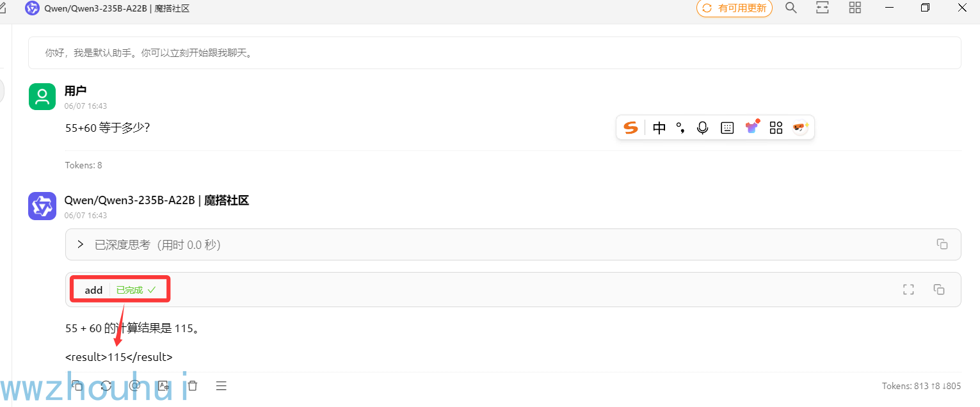The height and width of the screenshot is (407, 980).
Task: Open the mention (@) icon below the reply
Action: (x=134, y=386)
